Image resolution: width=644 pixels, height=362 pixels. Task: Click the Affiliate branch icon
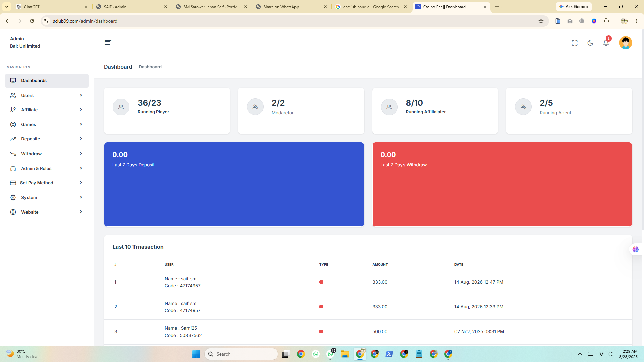point(13,110)
